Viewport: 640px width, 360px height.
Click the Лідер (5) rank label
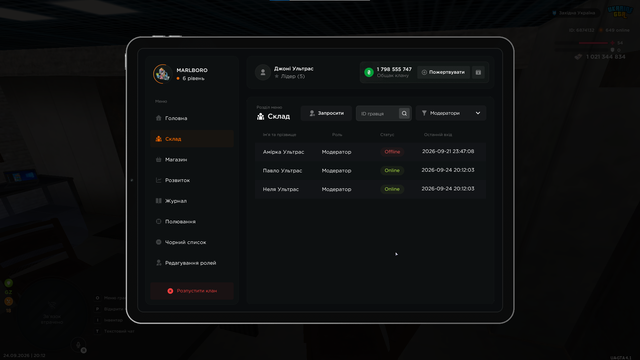[293, 76]
